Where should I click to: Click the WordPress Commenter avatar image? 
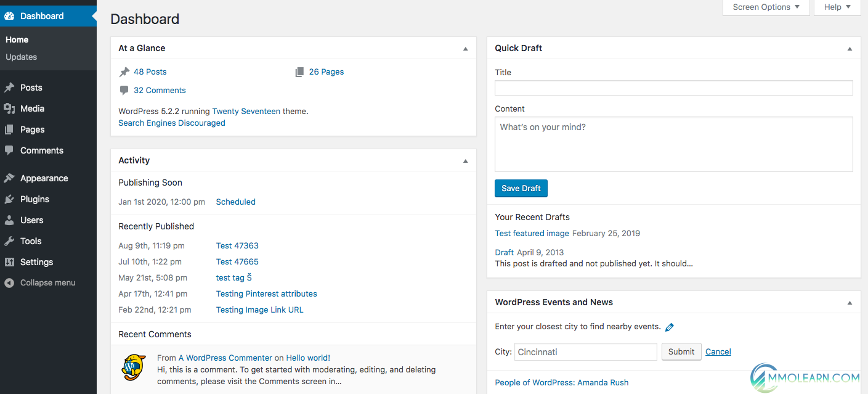tap(134, 367)
